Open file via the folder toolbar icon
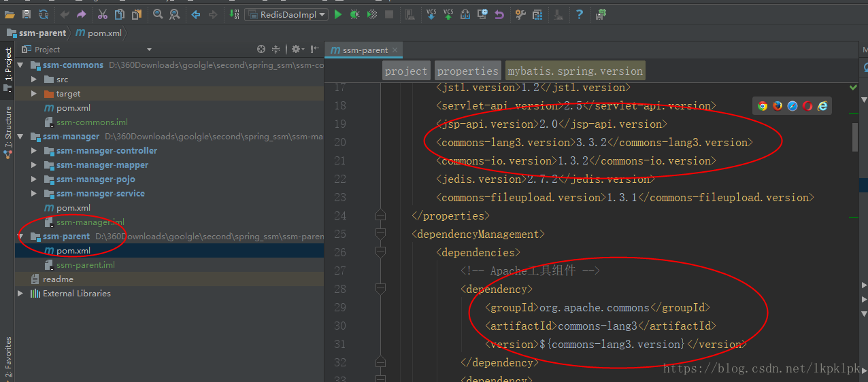Viewport: 868px width, 382px height. tap(11, 14)
